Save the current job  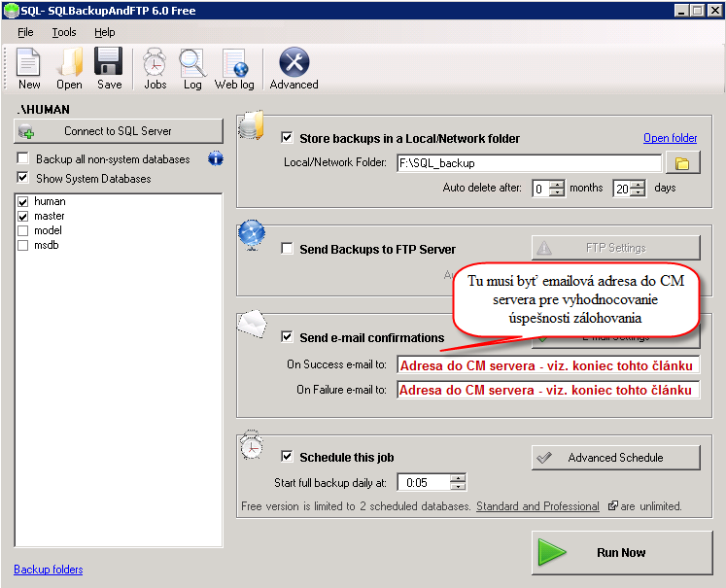pos(109,69)
